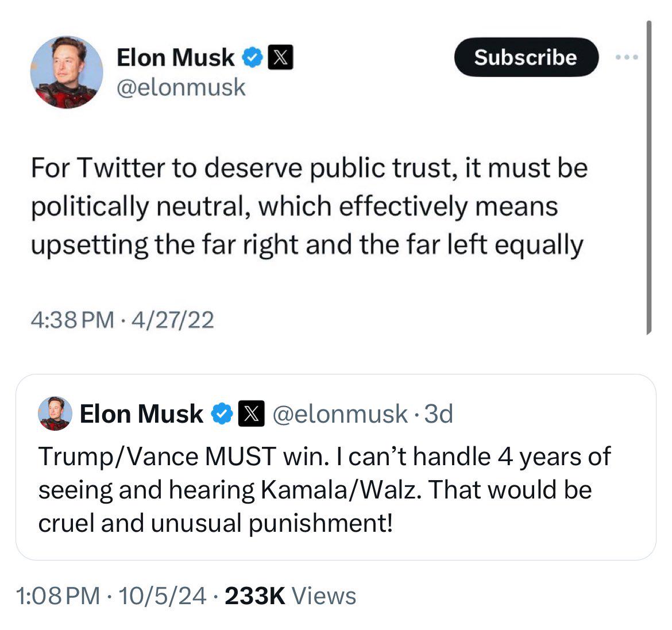The width and height of the screenshot is (672, 630).
Task: Open the @elonmusk handle in the quoted tweet
Action: (x=339, y=413)
